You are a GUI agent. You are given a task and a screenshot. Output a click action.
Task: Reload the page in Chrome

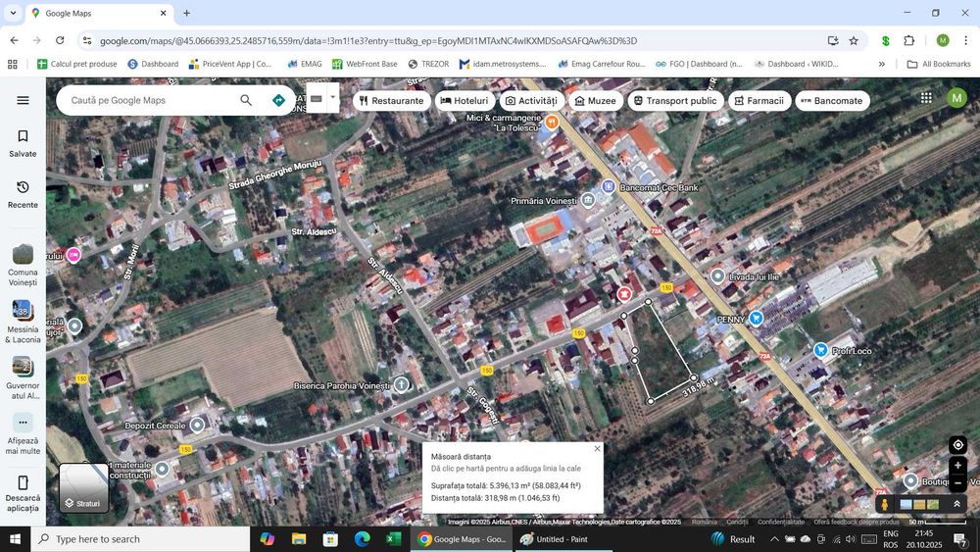tap(60, 40)
